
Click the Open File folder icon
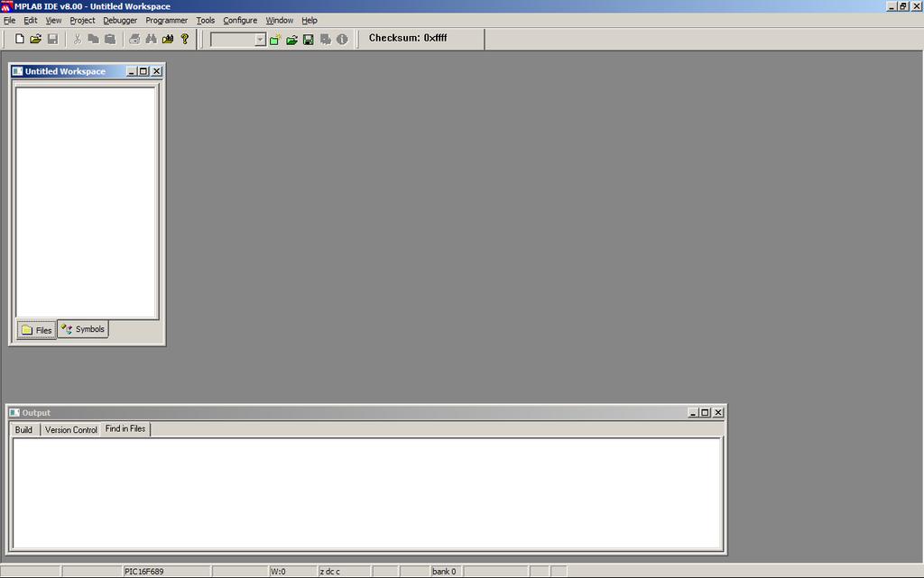tap(36, 40)
